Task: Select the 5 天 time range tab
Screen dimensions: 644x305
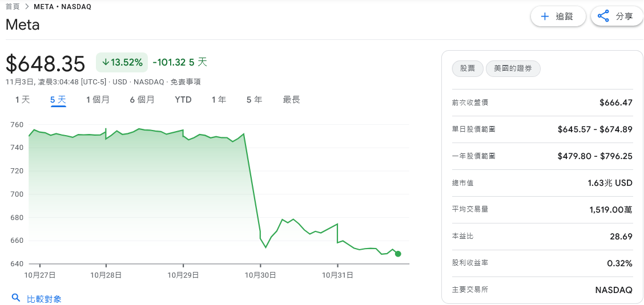Action: coord(58,100)
